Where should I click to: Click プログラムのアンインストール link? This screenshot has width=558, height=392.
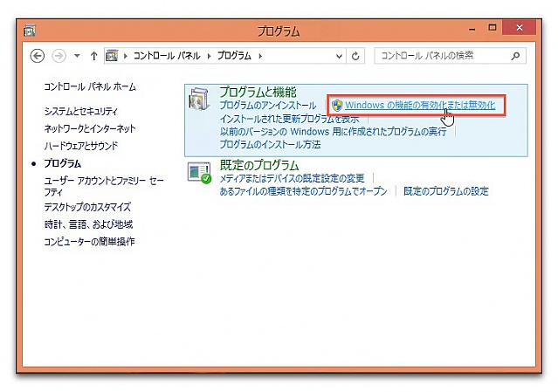click(267, 106)
